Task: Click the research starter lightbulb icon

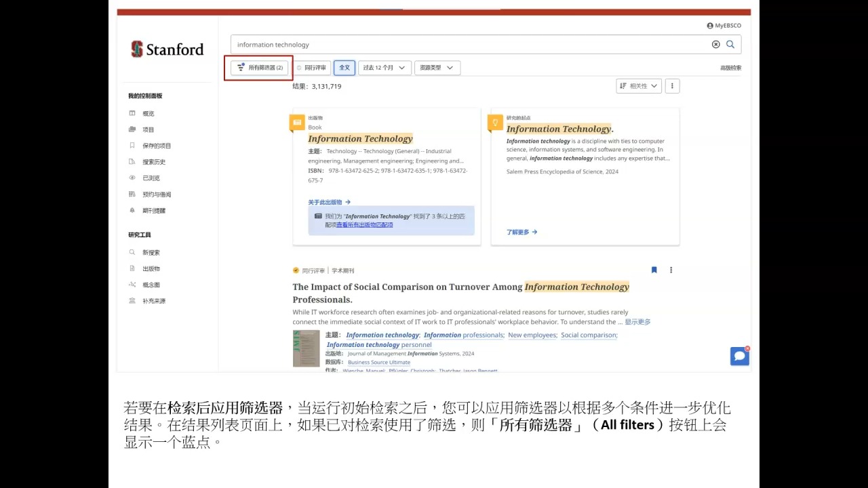Action: 495,123
